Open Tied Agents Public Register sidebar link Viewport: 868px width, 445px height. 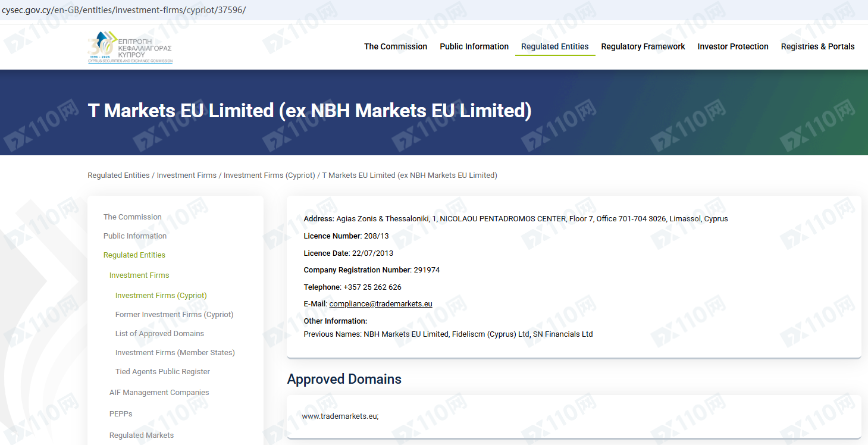tap(163, 372)
